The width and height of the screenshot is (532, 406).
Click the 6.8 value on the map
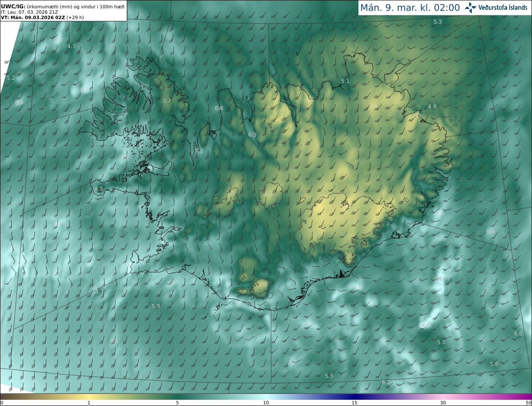(x=252, y=135)
